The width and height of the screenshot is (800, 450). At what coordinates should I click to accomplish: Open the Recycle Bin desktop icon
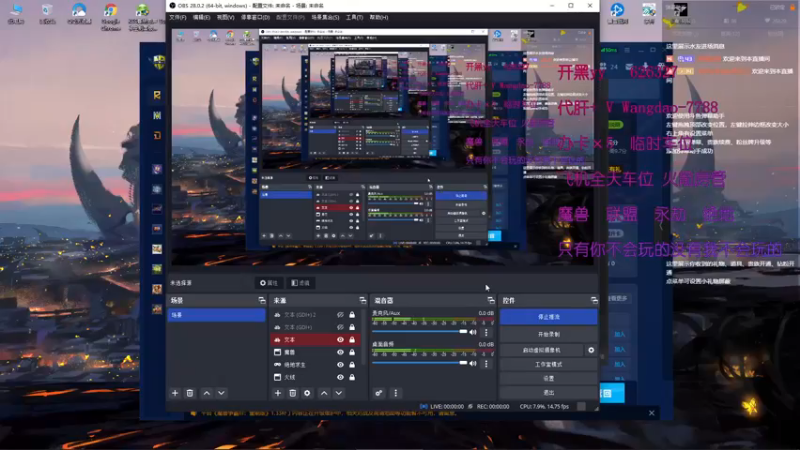[x=47, y=14]
